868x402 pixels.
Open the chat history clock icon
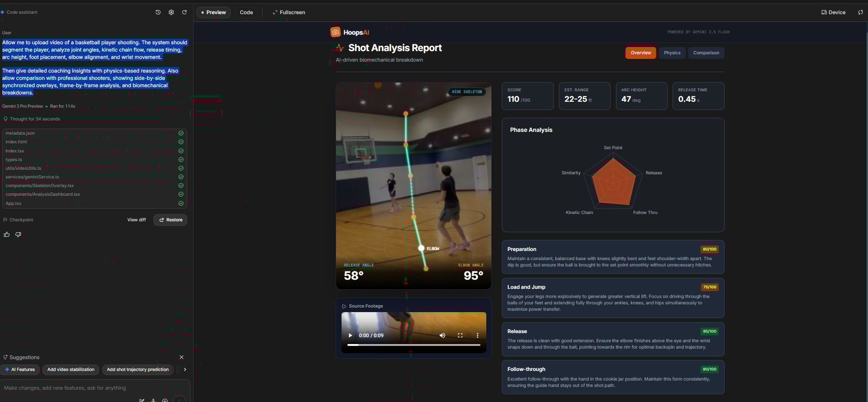coord(158,12)
